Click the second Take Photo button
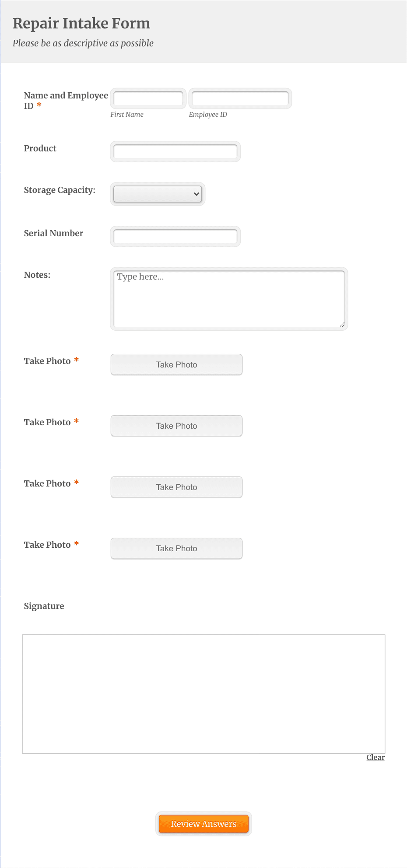 point(176,426)
